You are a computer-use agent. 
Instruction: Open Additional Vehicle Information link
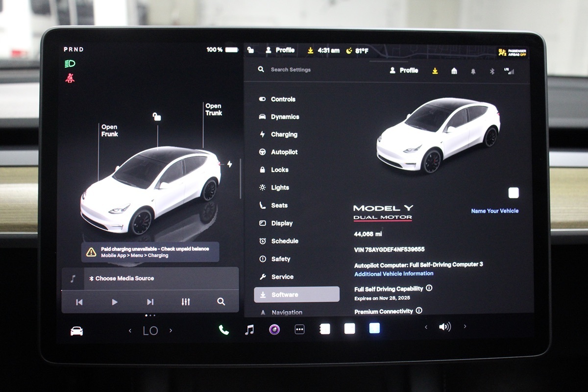(393, 274)
